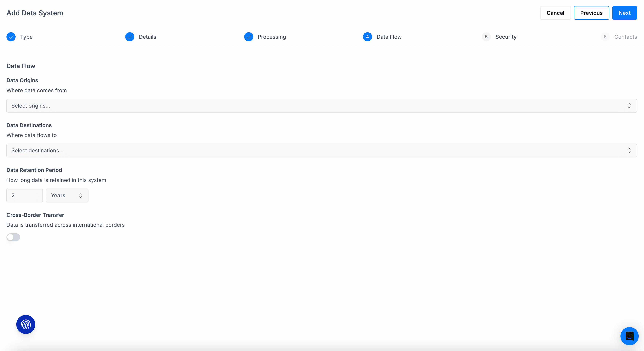Click the Processing step checkmark icon
The height and width of the screenshot is (351, 644).
click(249, 37)
